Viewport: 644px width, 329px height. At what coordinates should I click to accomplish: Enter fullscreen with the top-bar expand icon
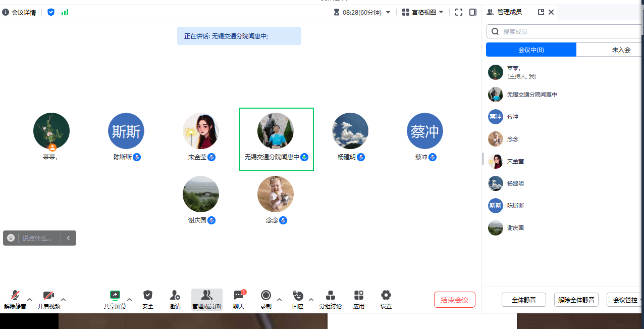tap(459, 12)
